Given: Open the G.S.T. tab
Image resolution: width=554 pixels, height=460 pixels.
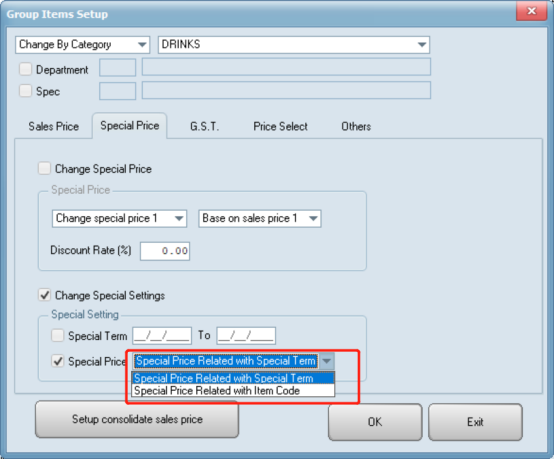Looking at the screenshot, I should point(205,126).
